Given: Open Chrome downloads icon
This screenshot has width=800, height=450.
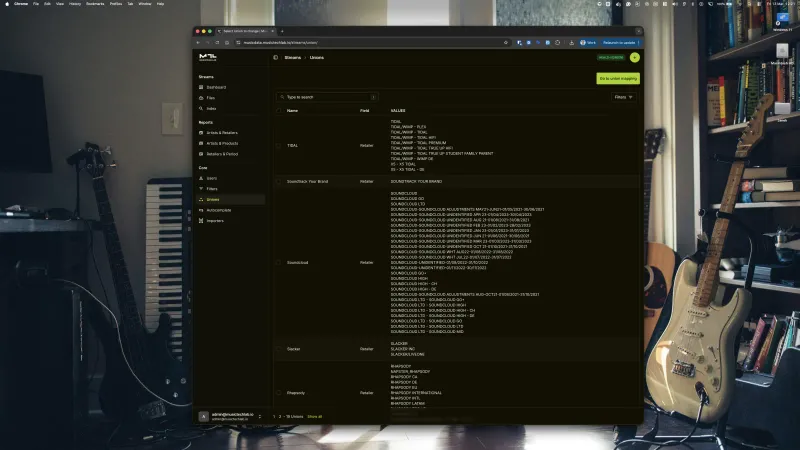Looking at the screenshot, I should 571,43.
